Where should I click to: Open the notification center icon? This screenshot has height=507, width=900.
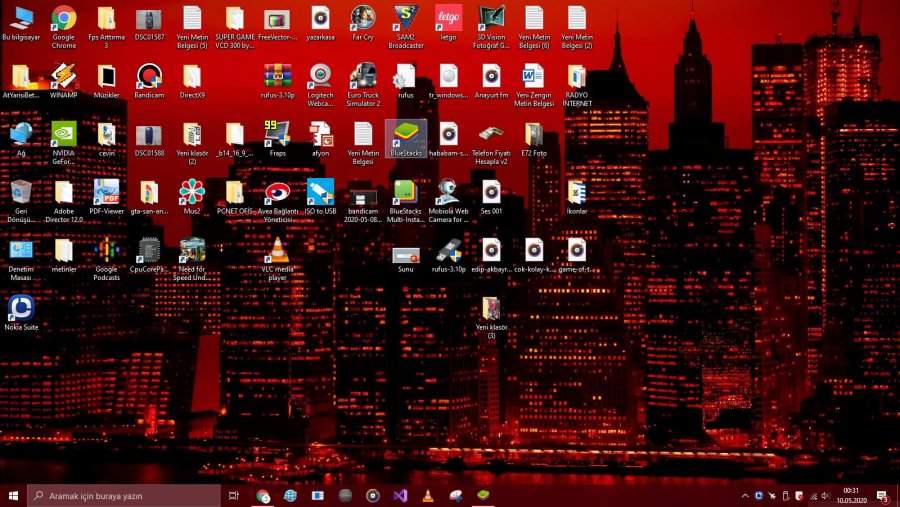883,496
